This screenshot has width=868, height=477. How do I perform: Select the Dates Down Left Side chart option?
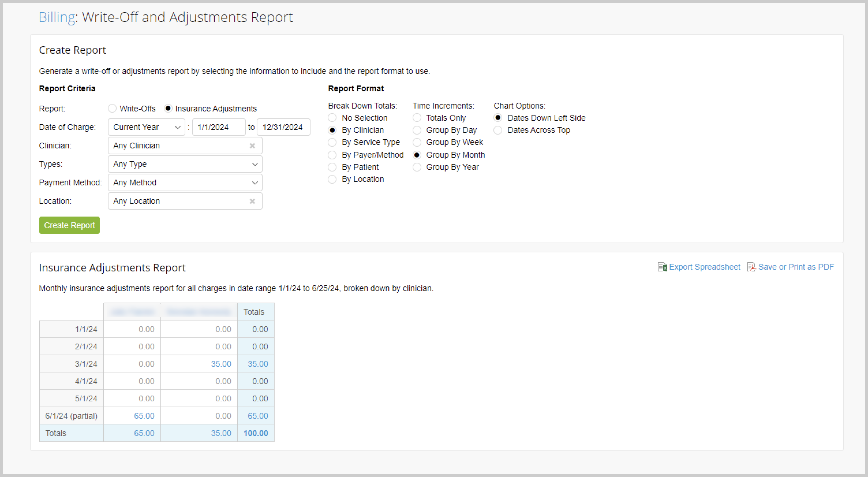[x=498, y=118]
